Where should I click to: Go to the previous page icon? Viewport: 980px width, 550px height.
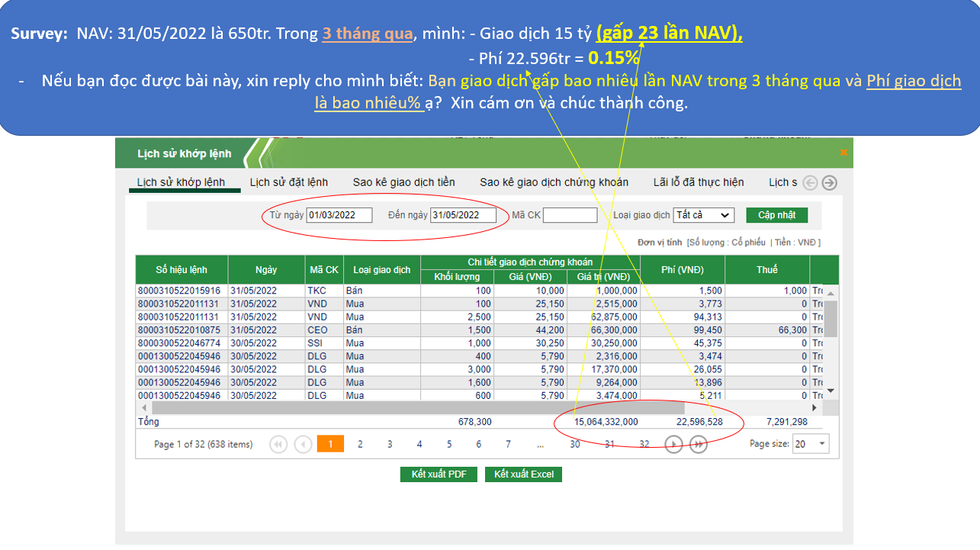(x=303, y=445)
